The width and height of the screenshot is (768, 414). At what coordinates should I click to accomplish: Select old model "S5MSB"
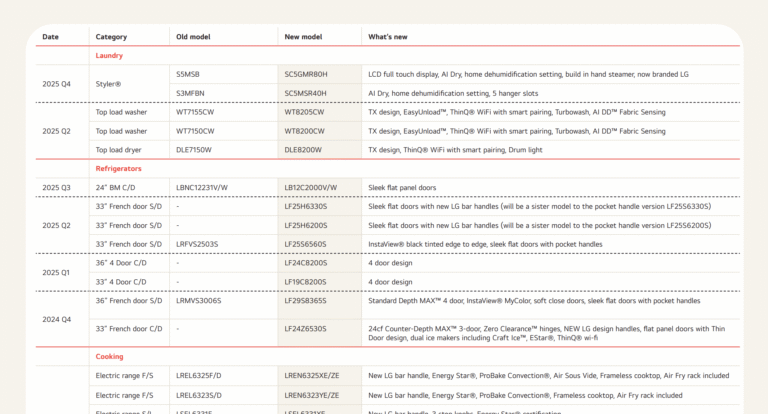[x=188, y=74]
